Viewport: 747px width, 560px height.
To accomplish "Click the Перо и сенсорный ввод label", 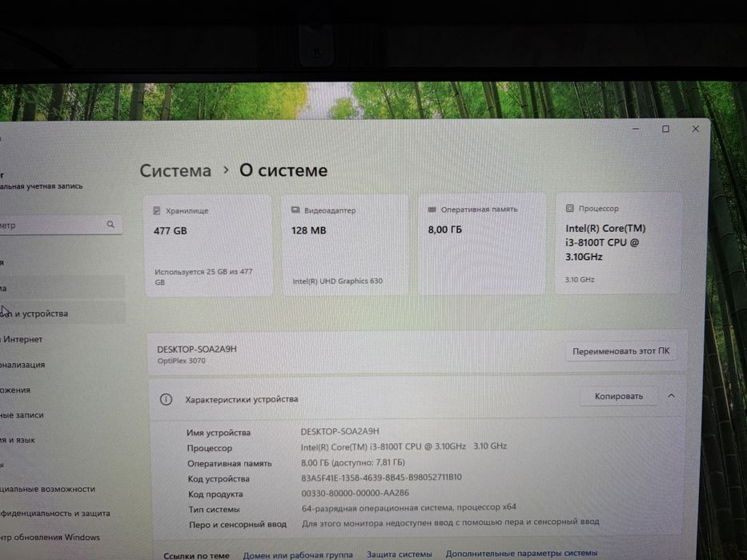I will 238,524.
